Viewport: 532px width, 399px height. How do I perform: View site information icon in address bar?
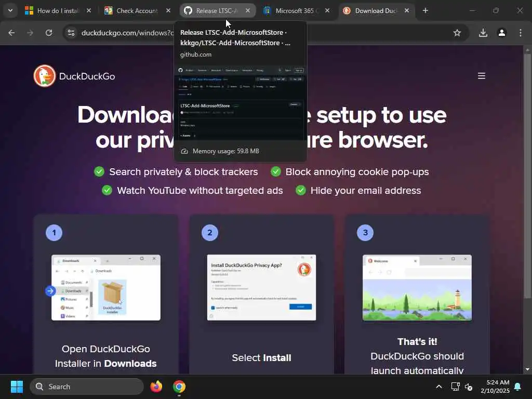71,33
